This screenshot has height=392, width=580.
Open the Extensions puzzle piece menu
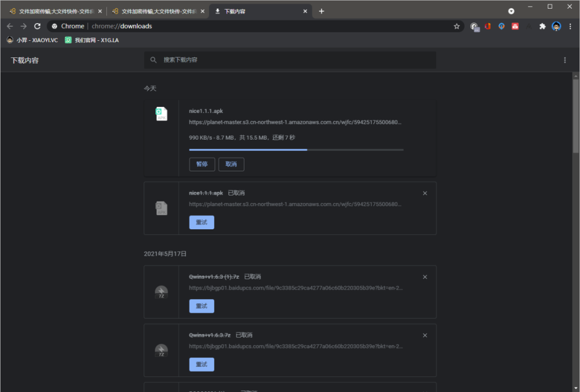coord(542,26)
